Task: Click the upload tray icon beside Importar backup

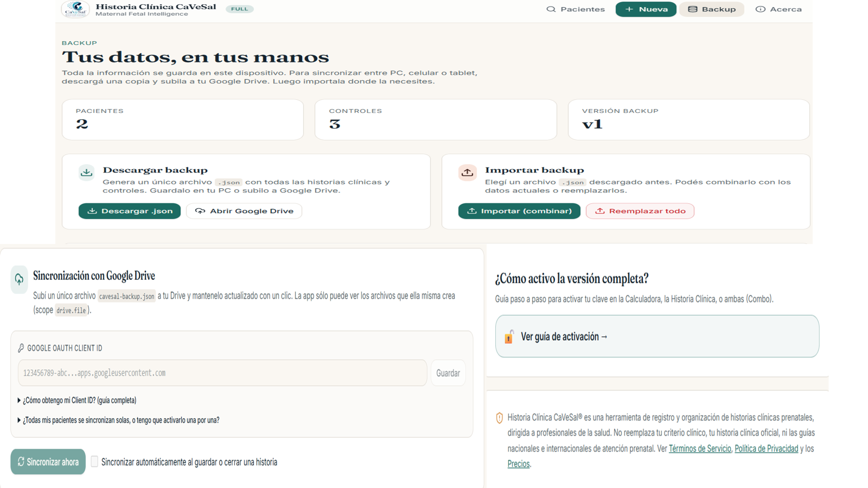Action: click(467, 172)
